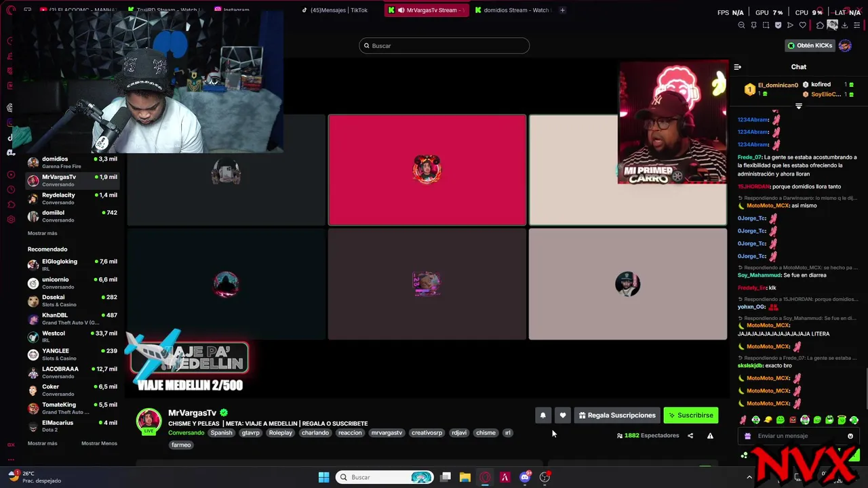Open File Explorer from the taskbar

[x=465, y=477]
